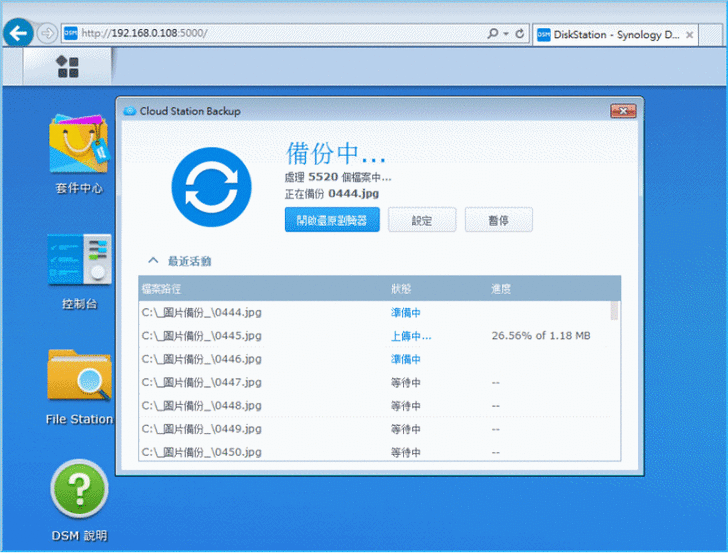
Task: Open DSM 說明 help icon
Action: point(79,492)
